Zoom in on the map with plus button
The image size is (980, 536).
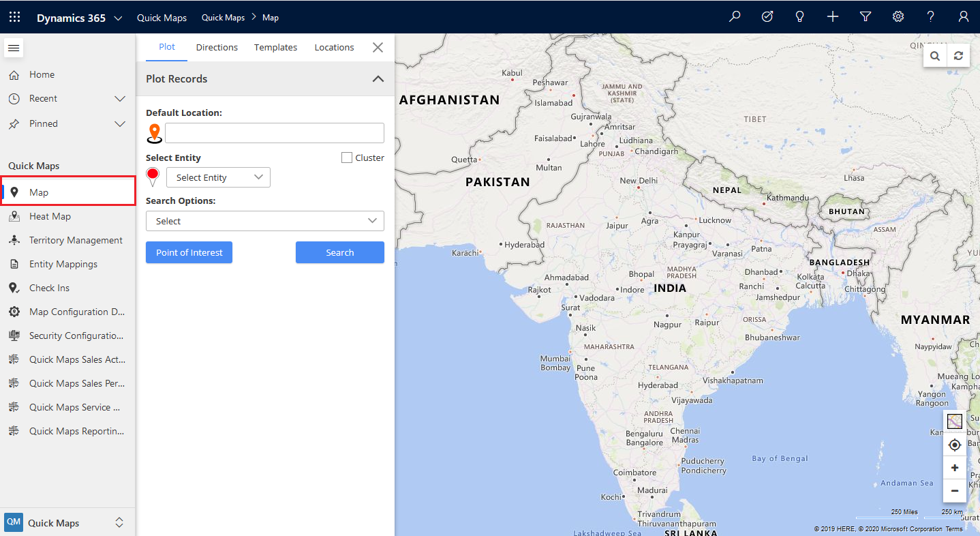(955, 468)
